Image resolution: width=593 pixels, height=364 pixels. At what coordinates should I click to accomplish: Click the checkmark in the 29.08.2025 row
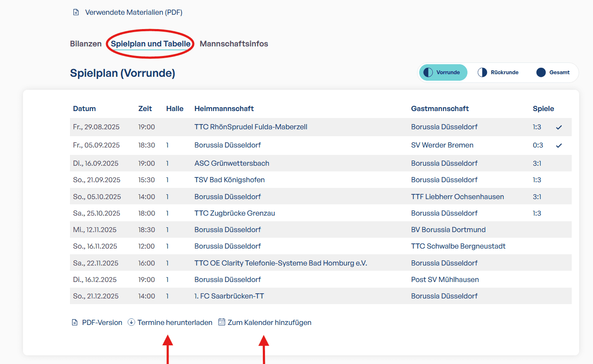tap(559, 127)
